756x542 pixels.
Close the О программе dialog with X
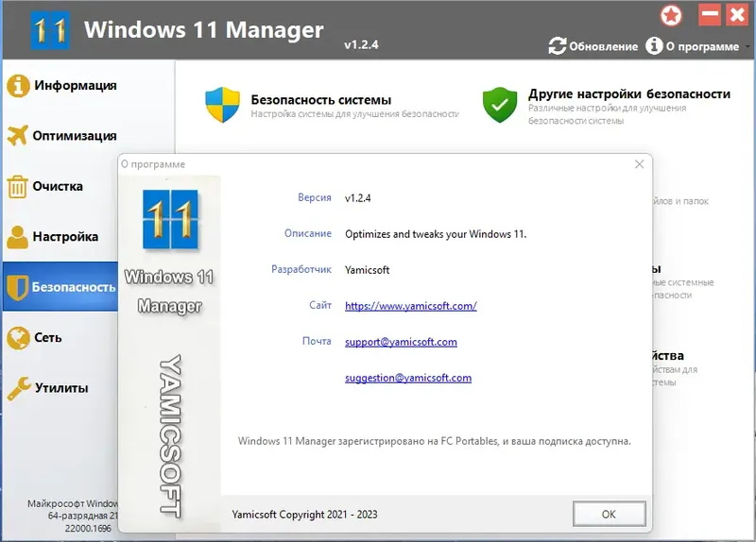point(640,164)
